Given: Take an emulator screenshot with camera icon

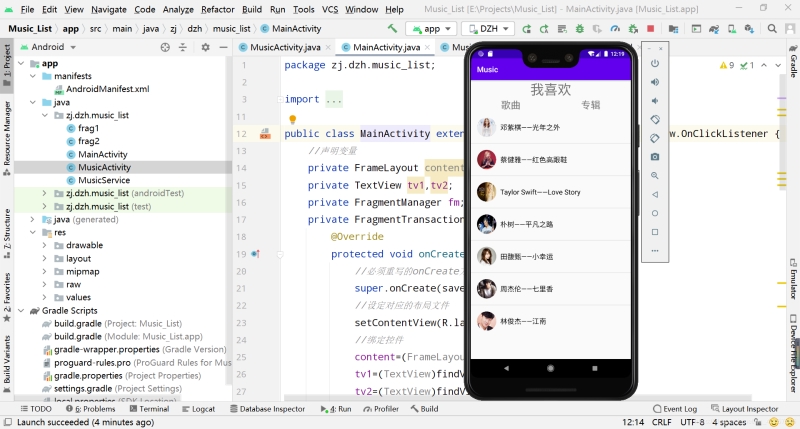Looking at the screenshot, I should (655, 157).
